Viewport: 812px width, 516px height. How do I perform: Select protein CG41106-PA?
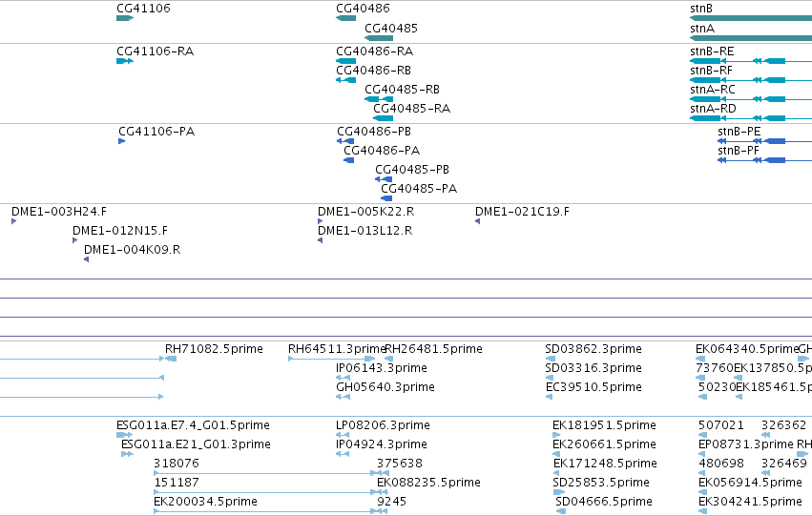[x=156, y=132]
